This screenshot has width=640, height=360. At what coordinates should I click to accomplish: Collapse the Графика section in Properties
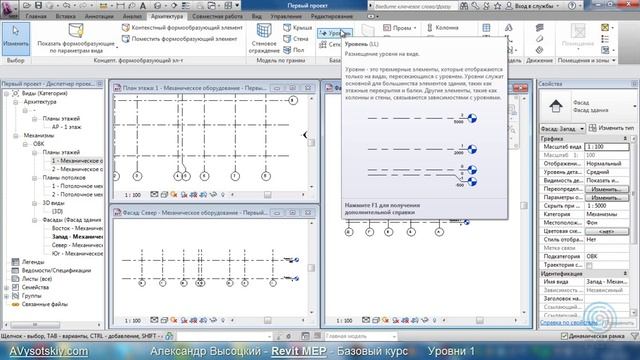pos(625,139)
